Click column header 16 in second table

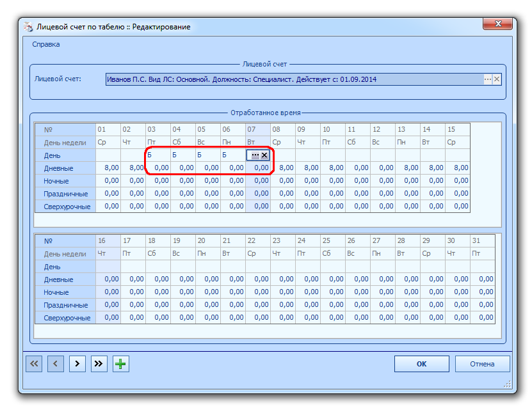tap(108, 240)
